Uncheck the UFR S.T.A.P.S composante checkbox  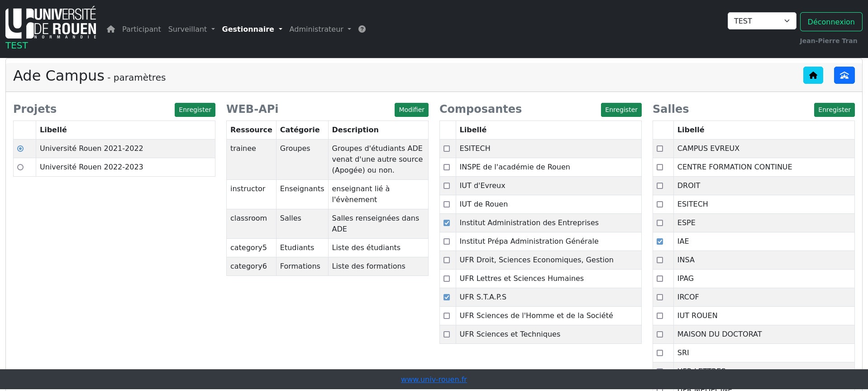[x=447, y=297]
